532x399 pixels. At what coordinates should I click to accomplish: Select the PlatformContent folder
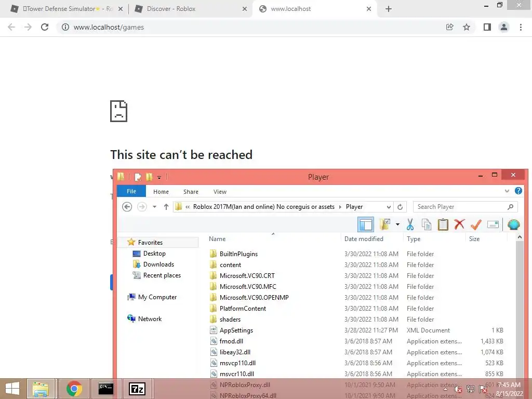pos(243,309)
